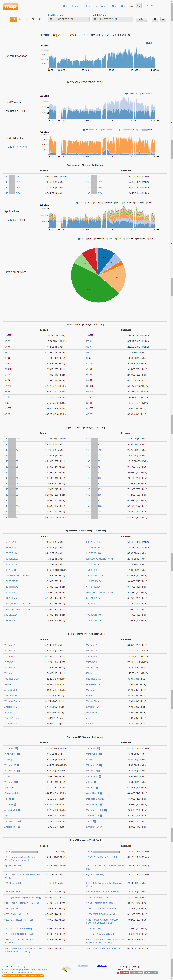This screenshot has width=173, height=980.
Task: Click the 14,553 Hosts badge
Action: click(136, 973)
